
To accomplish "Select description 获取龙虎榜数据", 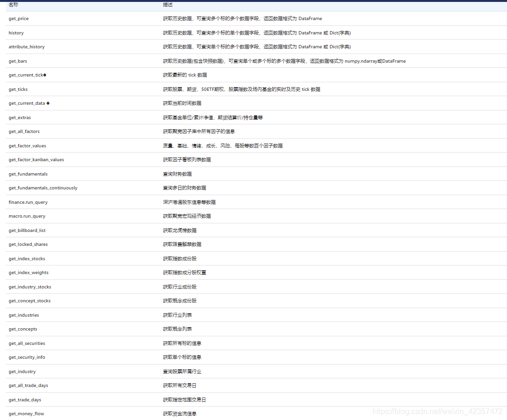I will [180, 231].
